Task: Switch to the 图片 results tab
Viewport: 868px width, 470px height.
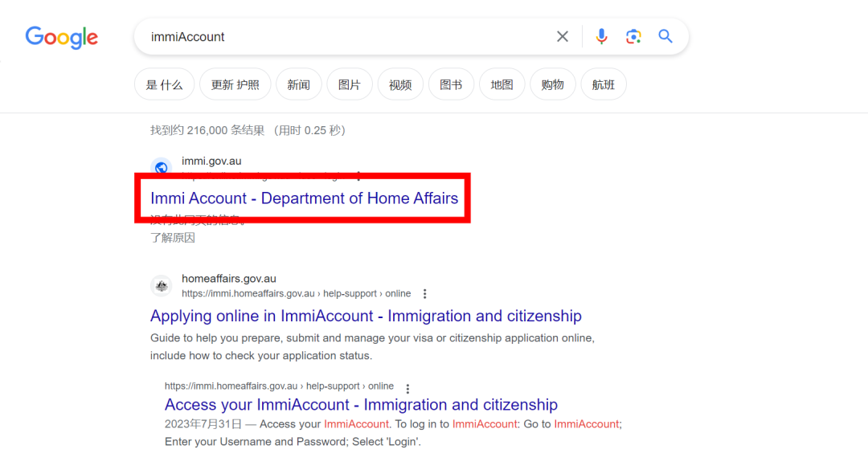Action: point(350,84)
